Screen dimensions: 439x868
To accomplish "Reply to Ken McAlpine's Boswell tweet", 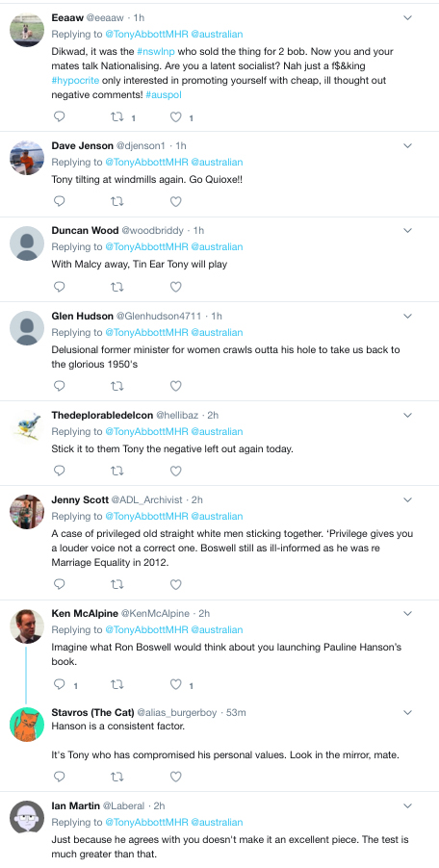I will point(60,684).
